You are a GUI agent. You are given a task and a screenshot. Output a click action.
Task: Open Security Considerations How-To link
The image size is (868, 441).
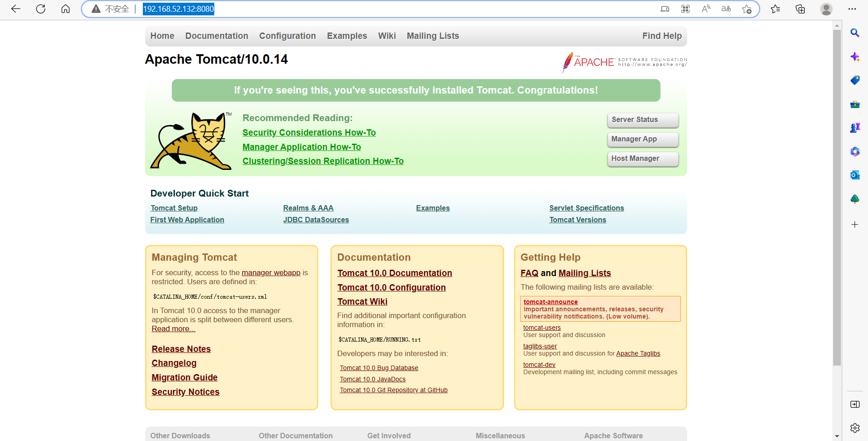pos(309,132)
